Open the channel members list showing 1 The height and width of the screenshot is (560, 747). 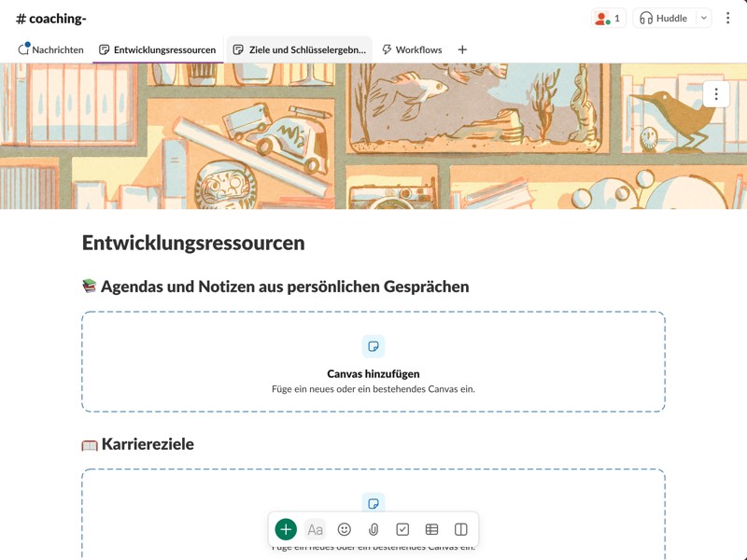(609, 19)
